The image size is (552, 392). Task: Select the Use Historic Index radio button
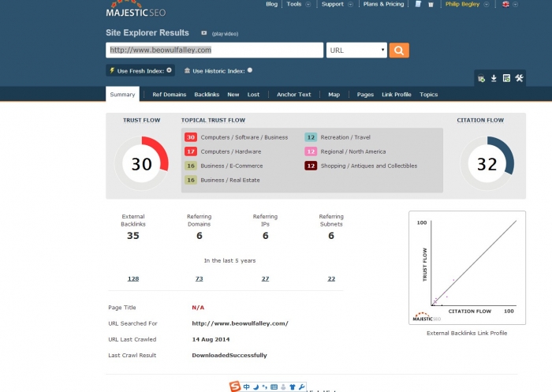click(x=250, y=70)
